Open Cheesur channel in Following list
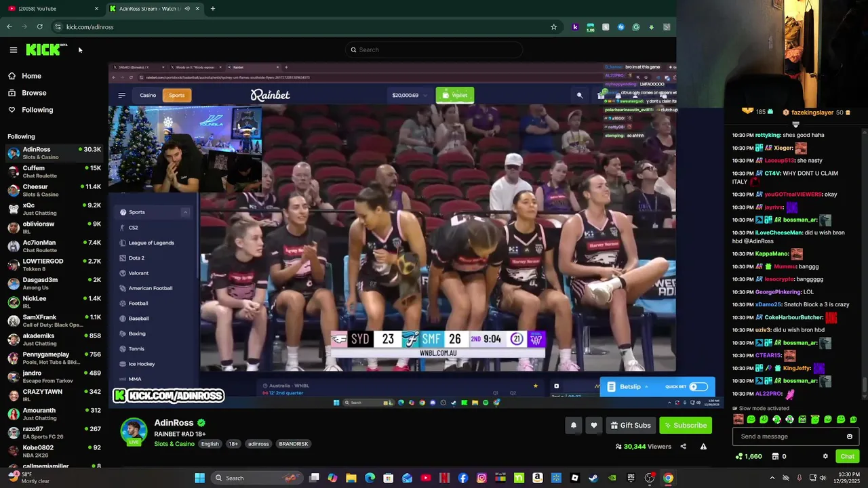Screen dimensions: 868x488 click(x=54, y=190)
